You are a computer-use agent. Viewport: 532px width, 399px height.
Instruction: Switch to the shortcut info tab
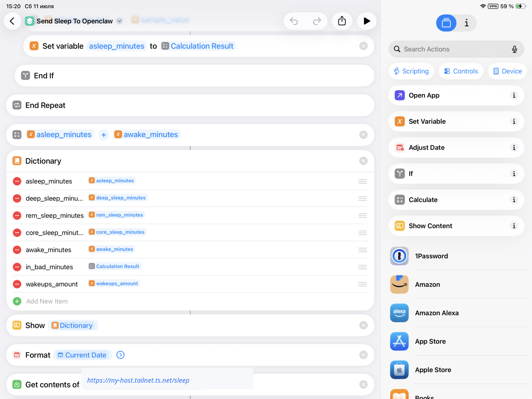tap(466, 23)
